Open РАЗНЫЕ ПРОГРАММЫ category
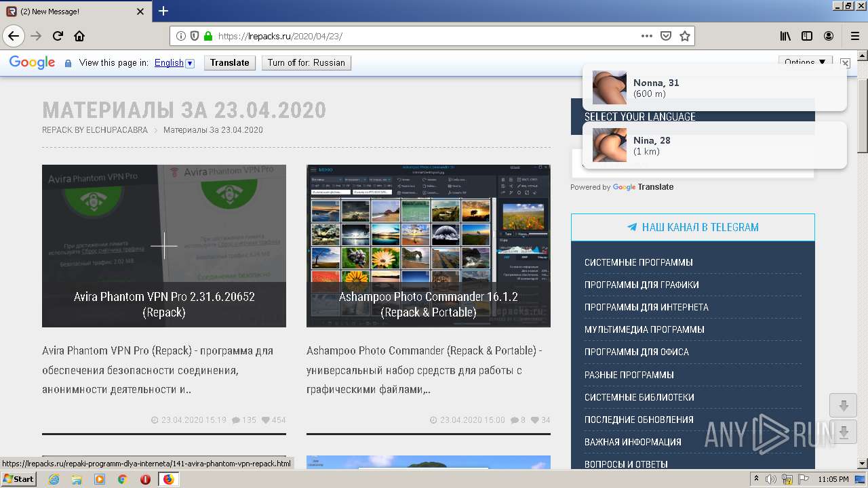868x488 pixels. 629,375
